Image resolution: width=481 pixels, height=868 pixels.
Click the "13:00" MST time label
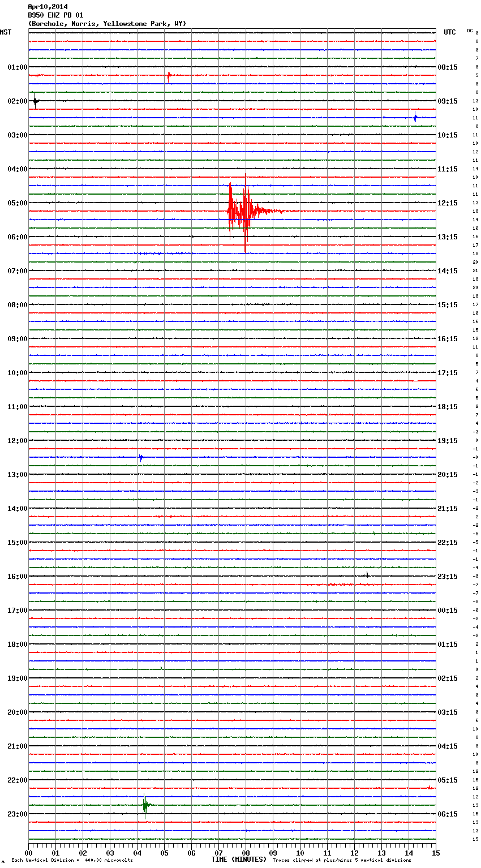click(18, 475)
